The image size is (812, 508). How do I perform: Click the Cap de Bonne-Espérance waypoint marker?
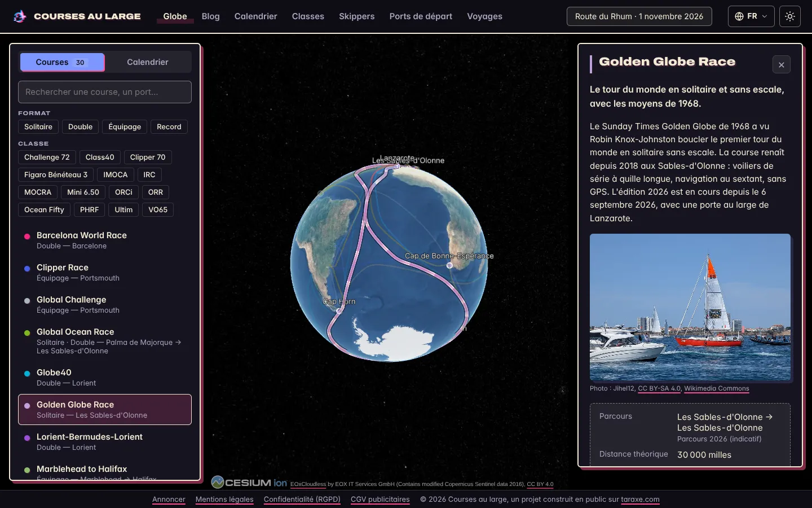pyautogui.click(x=449, y=265)
